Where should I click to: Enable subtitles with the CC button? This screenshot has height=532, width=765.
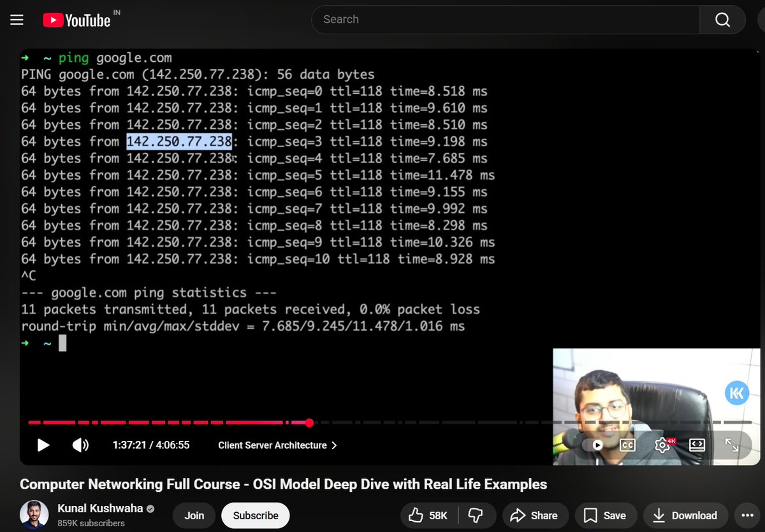click(627, 445)
